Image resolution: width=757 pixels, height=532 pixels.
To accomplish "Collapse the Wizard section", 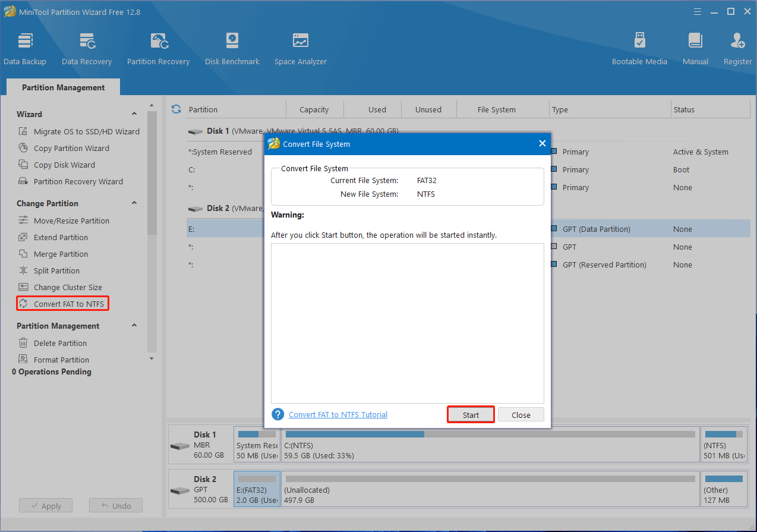I will (134, 114).
